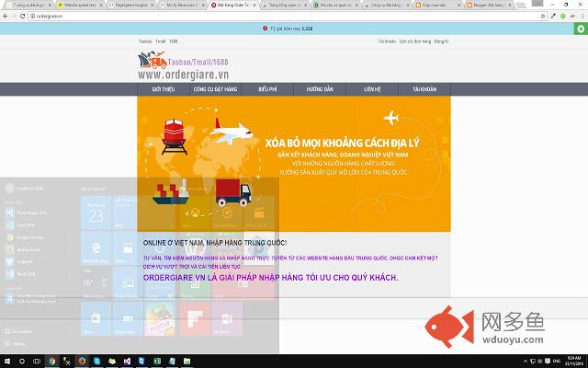The image size is (588, 368).
Task: Open the calendar tile showing 23
Action: (x=96, y=213)
